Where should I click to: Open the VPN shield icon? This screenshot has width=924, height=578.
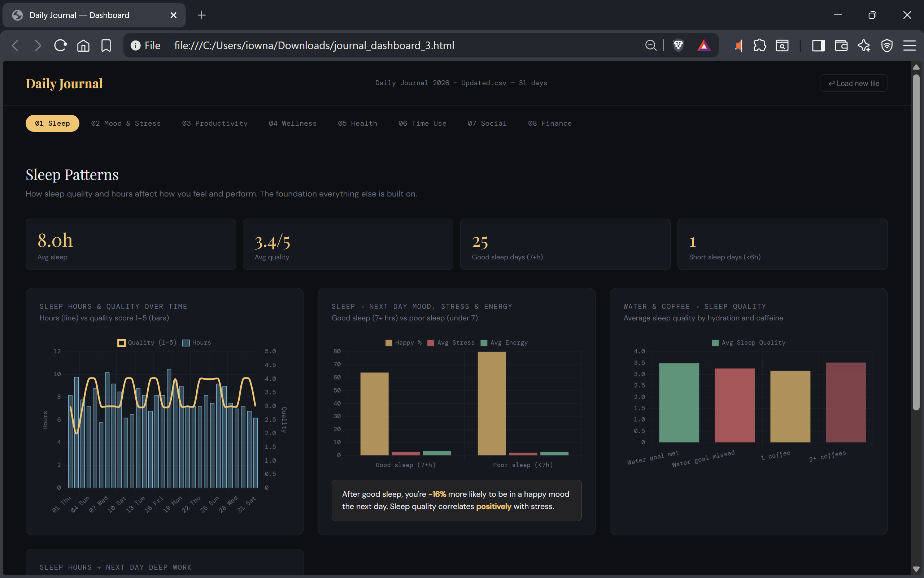point(887,46)
